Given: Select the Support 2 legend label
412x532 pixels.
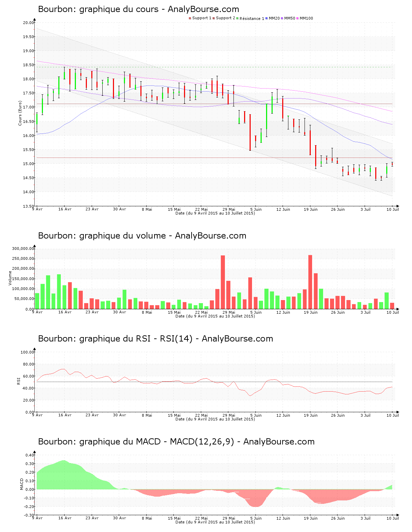Looking at the screenshot, I should coord(226,18).
